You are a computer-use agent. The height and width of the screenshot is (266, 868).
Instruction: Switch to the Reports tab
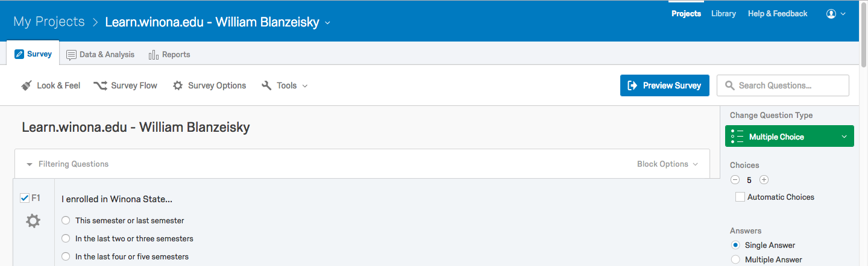(169, 54)
